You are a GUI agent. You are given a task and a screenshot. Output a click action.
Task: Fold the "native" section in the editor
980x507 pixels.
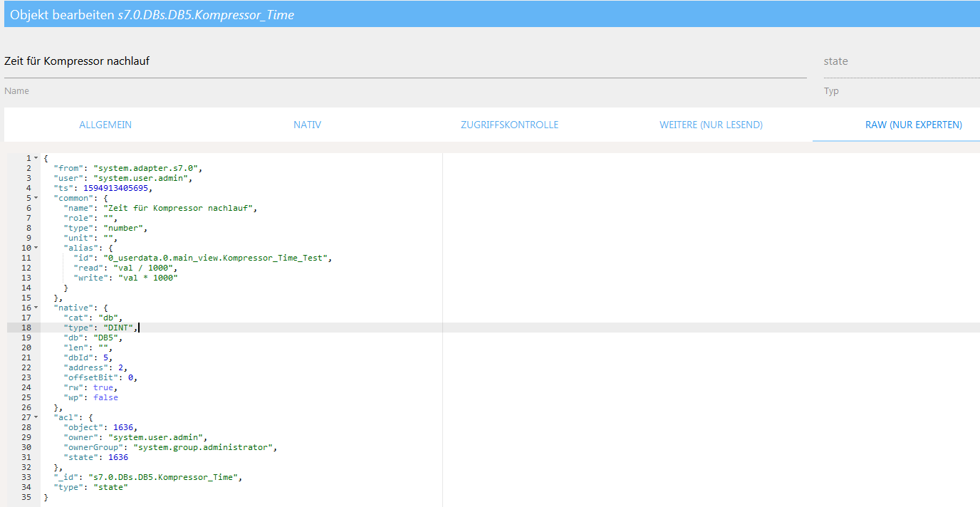(36, 308)
